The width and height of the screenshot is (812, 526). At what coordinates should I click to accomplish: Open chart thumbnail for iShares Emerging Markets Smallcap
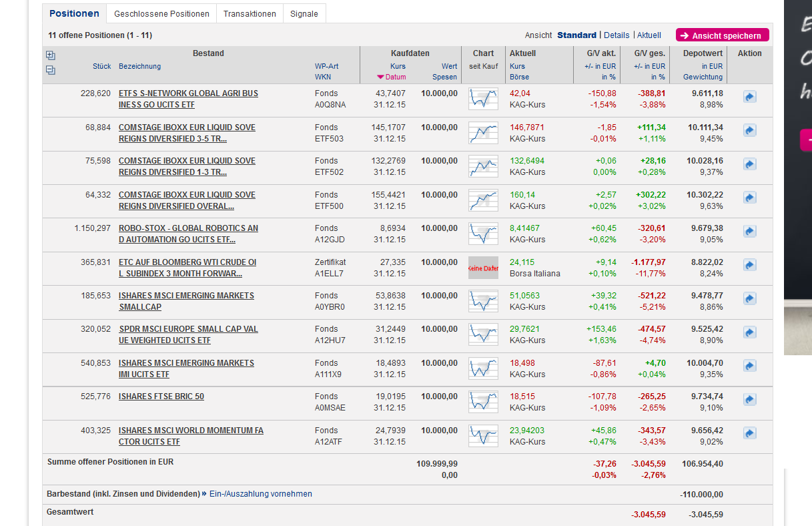pyautogui.click(x=483, y=301)
